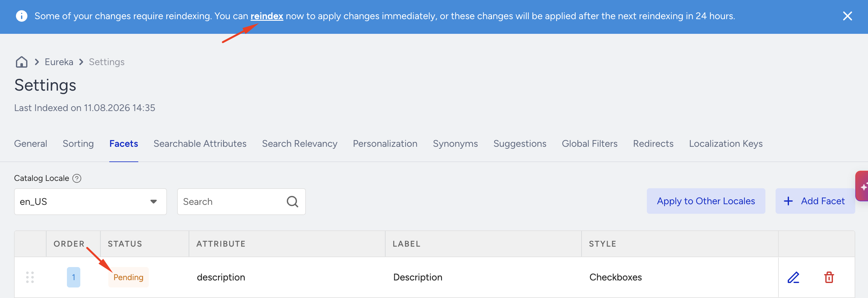Switch to the Sorting tab

tap(78, 144)
